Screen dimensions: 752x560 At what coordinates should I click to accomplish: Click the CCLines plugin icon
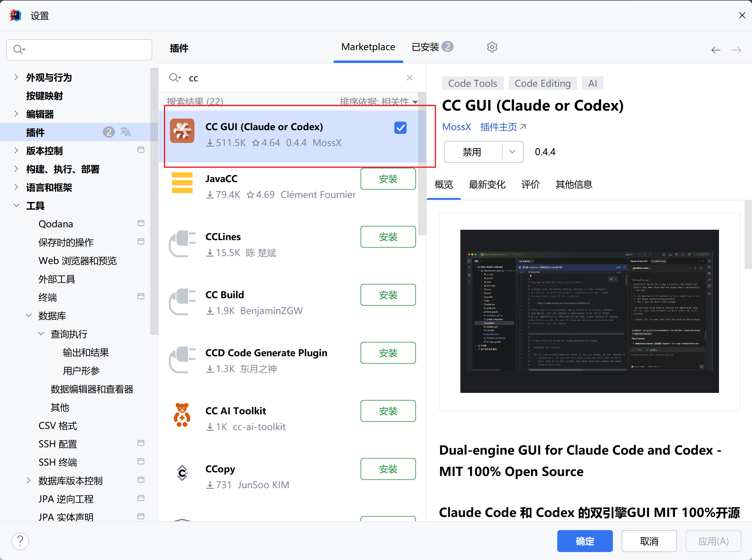pyautogui.click(x=182, y=244)
